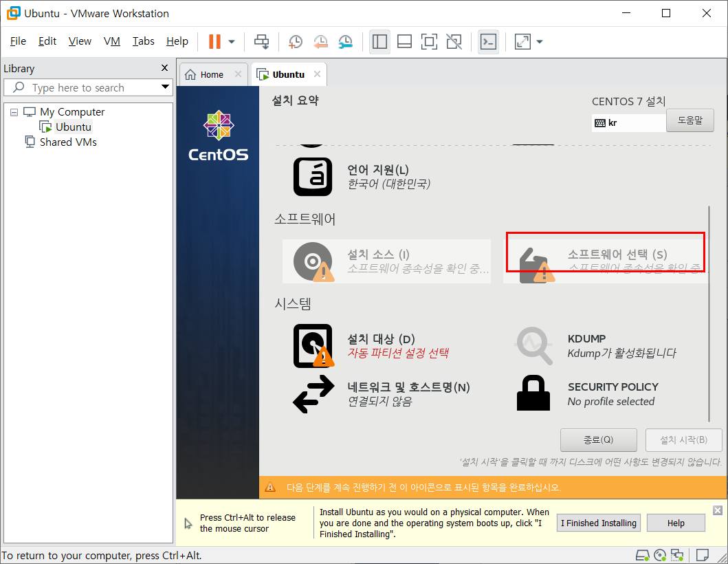Click the Pause VM toolbar icon
This screenshot has width=728, height=564.
(214, 41)
